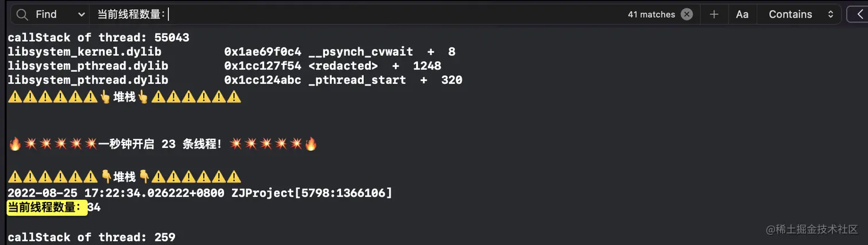Click the 41 matches result count
This screenshot has height=245, width=868.
pos(652,15)
